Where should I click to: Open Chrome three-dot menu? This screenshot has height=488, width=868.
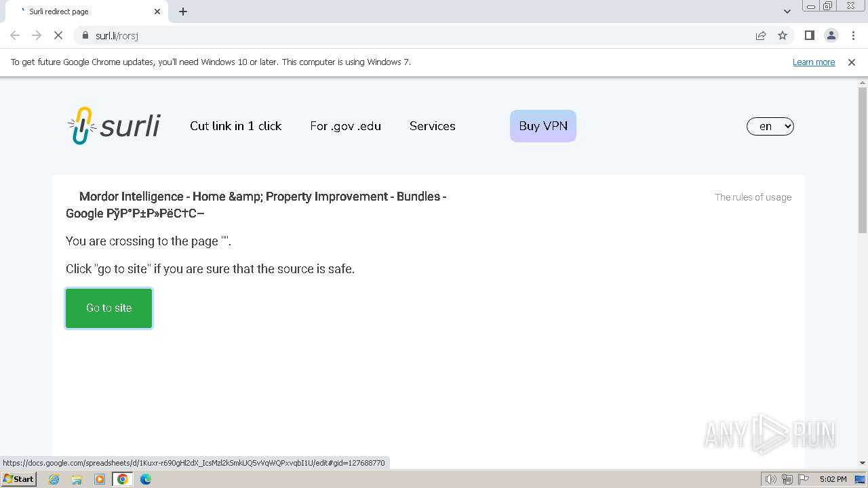pos(852,36)
